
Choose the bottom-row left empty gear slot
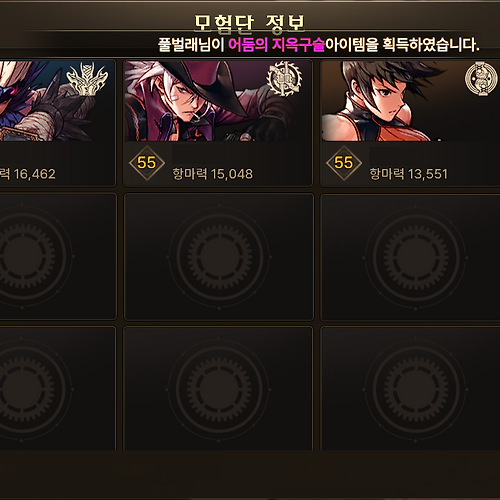click(x=58, y=389)
